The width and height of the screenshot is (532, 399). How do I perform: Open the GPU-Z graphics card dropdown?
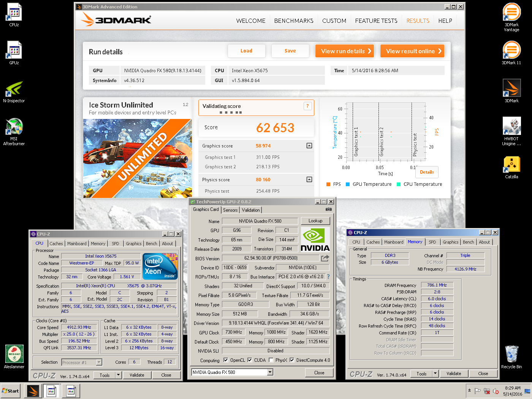click(x=270, y=372)
